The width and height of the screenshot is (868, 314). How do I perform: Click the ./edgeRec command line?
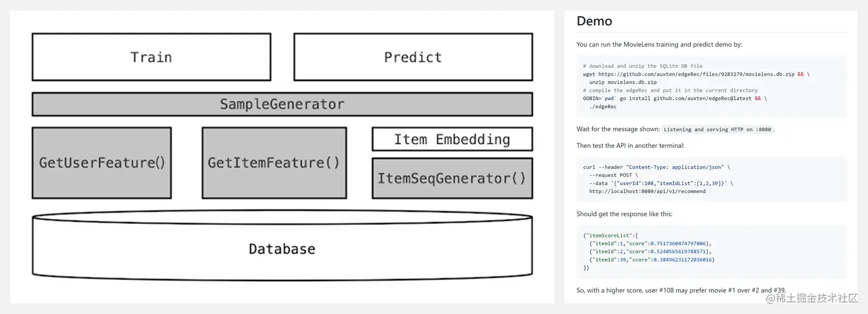[603, 106]
